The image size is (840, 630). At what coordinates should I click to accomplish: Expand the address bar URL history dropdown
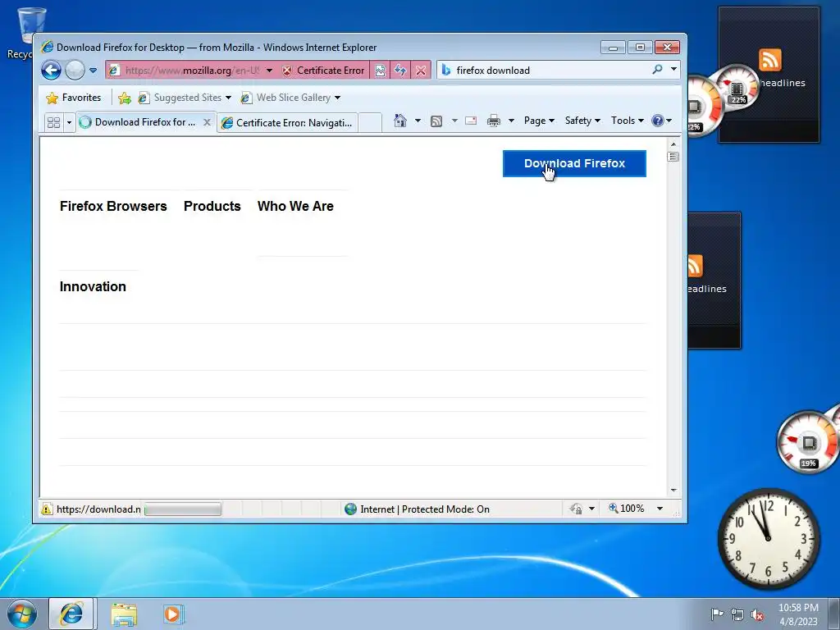click(x=269, y=71)
